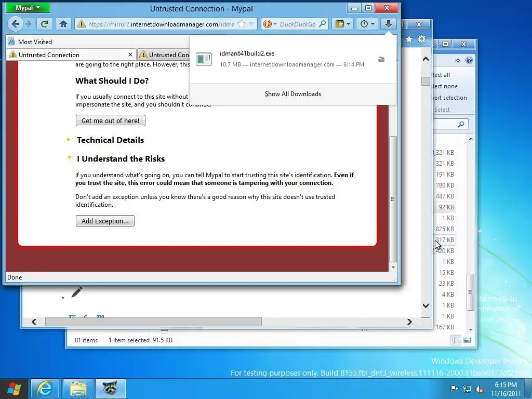Select the file row sized 447 KB
Image resolution: width=532 pixels, height=399 pixels.
click(445, 196)
